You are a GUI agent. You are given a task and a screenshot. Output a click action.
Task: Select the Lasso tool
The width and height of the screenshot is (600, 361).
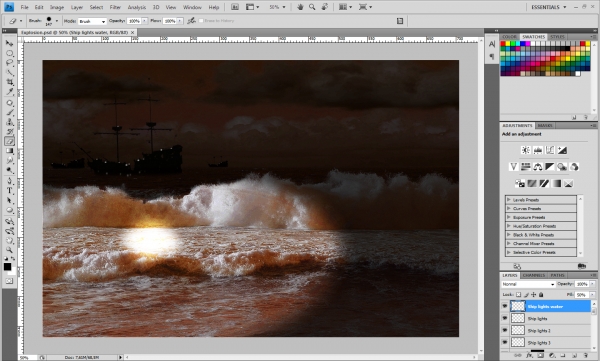tap(9, 63)
